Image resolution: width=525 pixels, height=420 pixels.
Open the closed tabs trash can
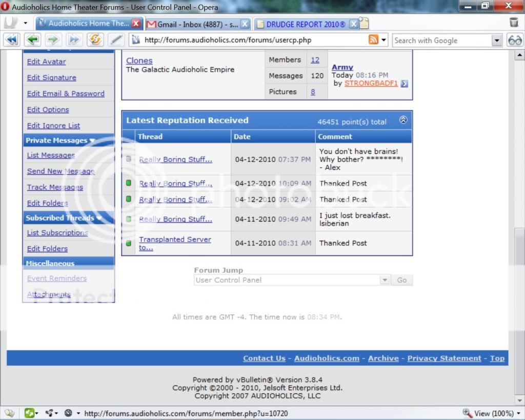(x=514, y=23)
